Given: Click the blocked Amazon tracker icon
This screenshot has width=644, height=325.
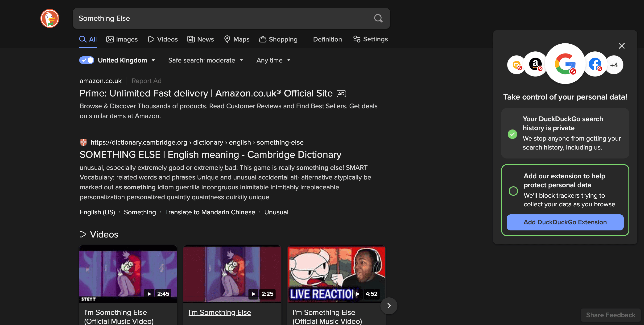Looking at the screenshot, I should (x=535, y=64).
